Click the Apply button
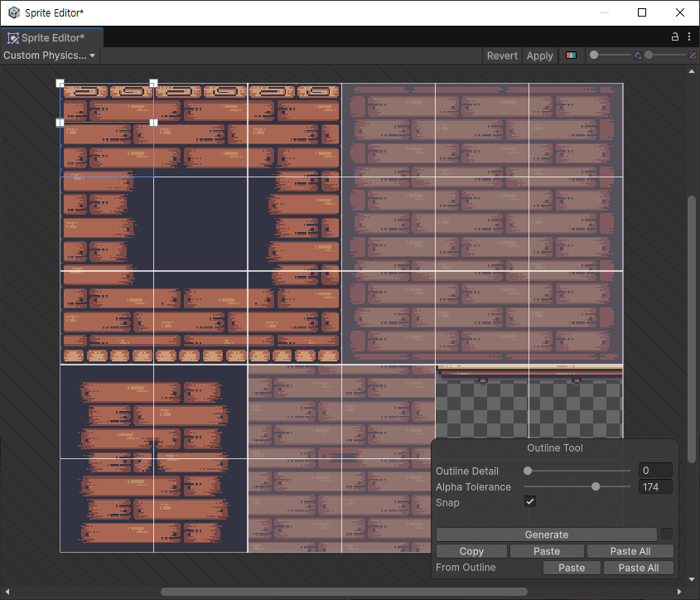The height and width of the screenshot is (600, 700). point(539,56)
